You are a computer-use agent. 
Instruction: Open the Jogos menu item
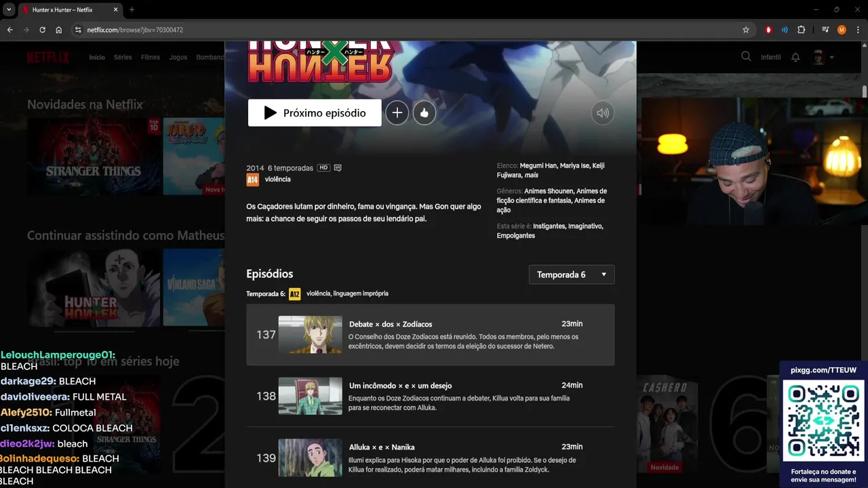(x=178, y=58)
